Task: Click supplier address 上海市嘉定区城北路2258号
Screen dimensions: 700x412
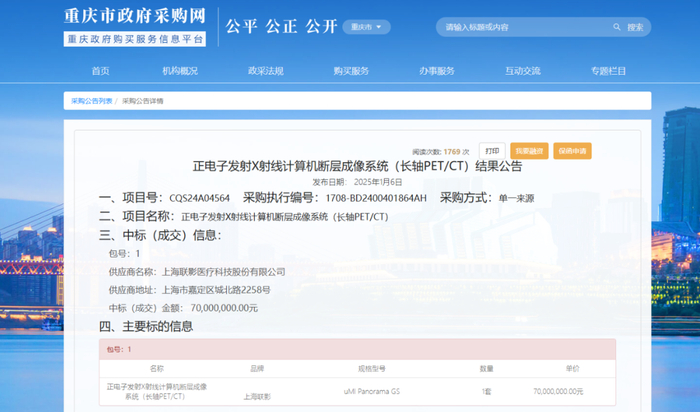Action: pyautogui.click(x=216, y=290)
